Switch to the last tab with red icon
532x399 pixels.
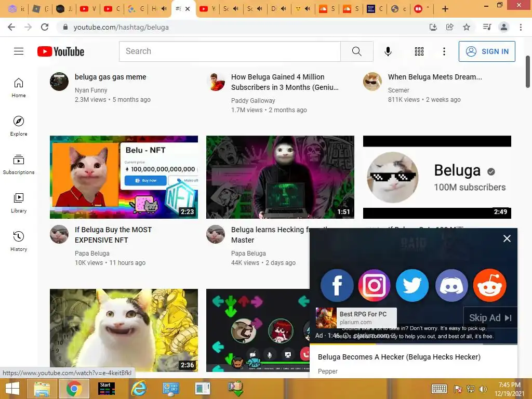[x=422, y=9]
